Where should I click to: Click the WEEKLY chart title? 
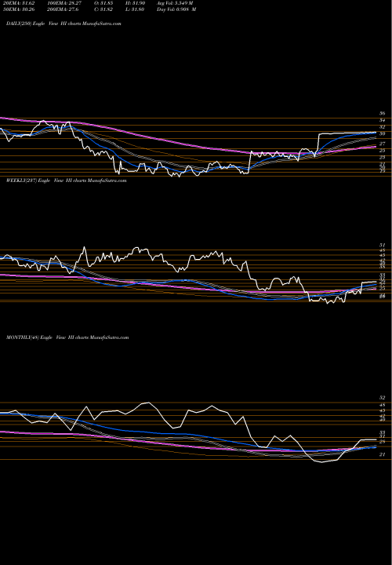66,180
